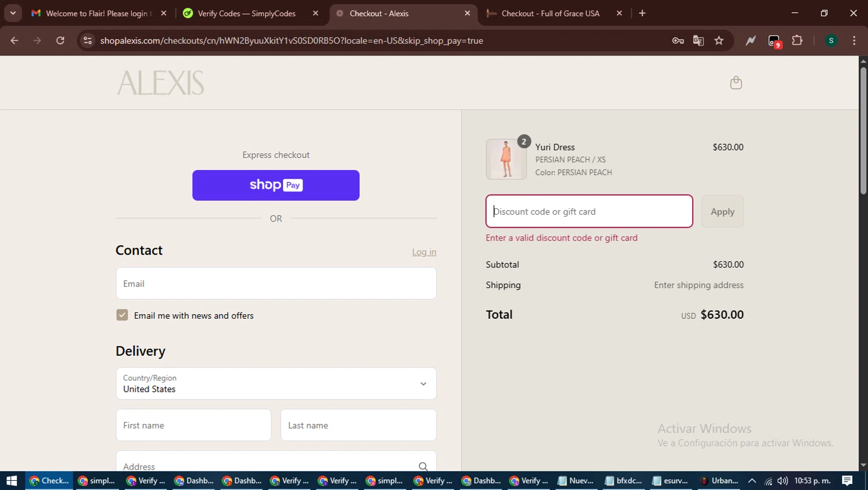Open the Google Translate page icon
Image resolution: width=868 pixels, height=490 pixels.
tap(698, 40)
